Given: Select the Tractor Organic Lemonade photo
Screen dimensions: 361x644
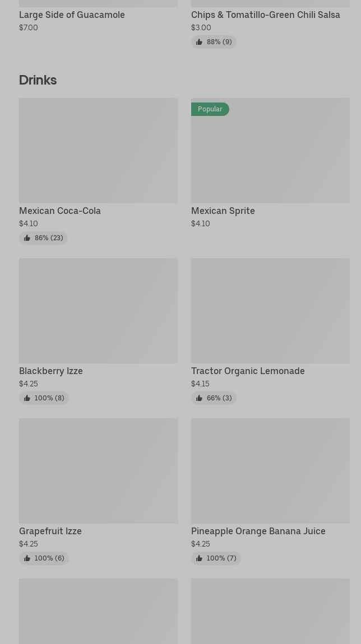Looking at the screenshot, I should pyautogui.click(x=270, y=310).
